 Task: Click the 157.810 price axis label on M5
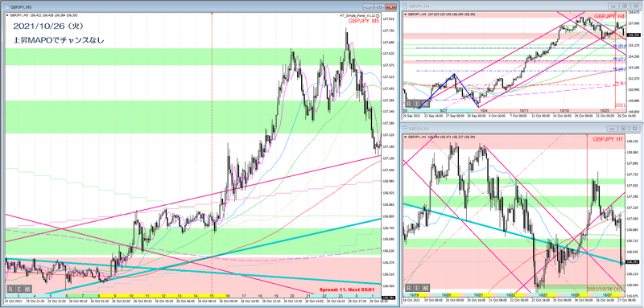(x=388, y=18)
